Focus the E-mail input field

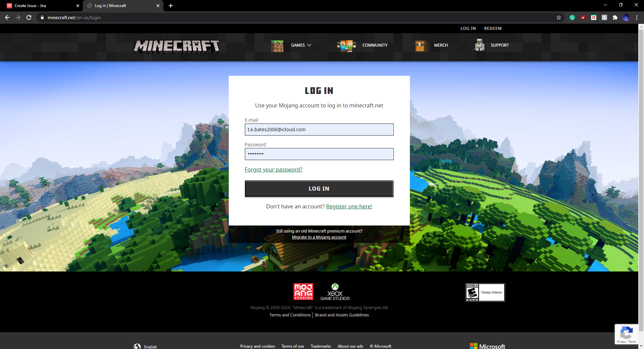click(319, 130)
